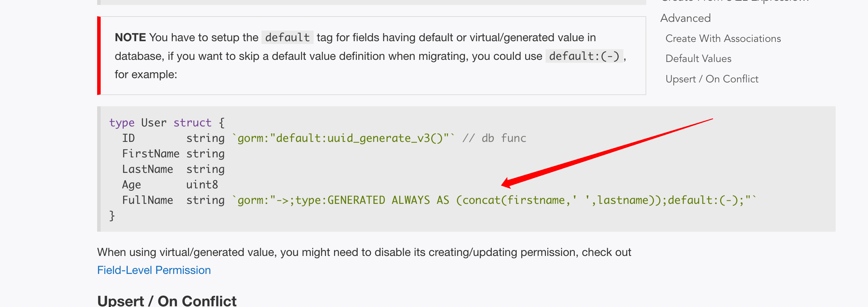Open the Field-Level Permission link
868x307 pixels.
coord(154,270)
